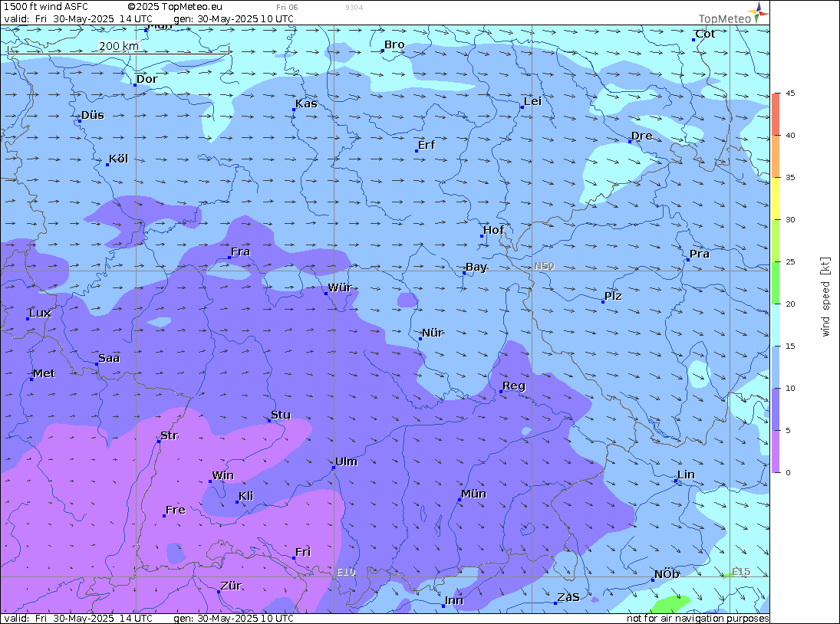Click the E10 longitude grid label
The image size is (840, 624).
(346, 572)
